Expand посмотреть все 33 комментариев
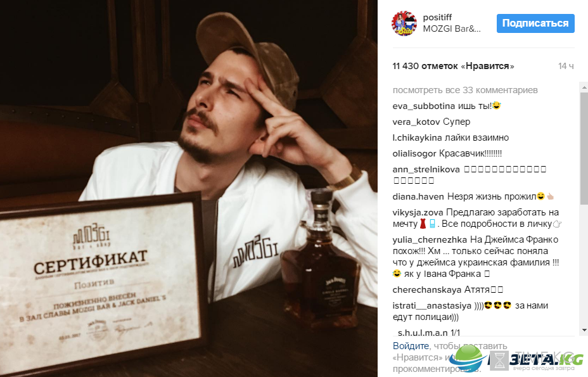The height and width of the screenshot is (377, 588). (465, 90)
